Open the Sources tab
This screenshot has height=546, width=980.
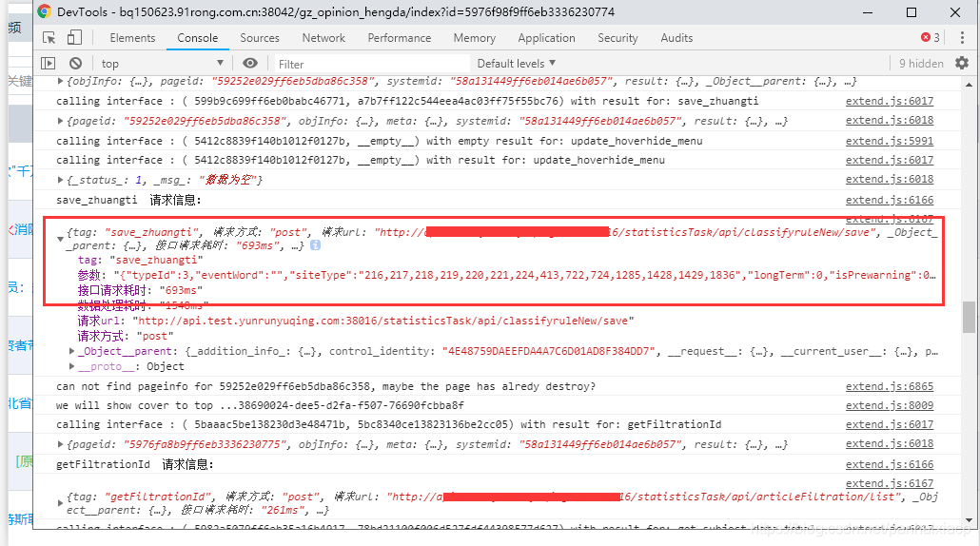(x=260, y=38)
